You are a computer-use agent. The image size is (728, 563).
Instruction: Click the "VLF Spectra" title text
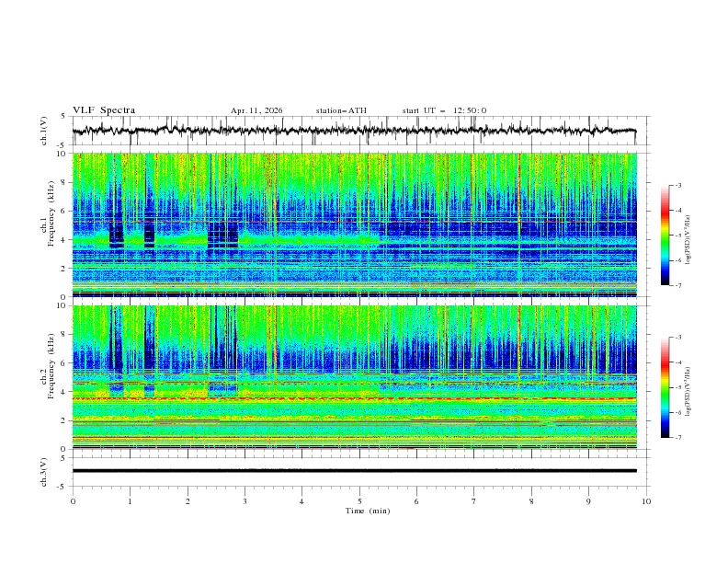104,110
